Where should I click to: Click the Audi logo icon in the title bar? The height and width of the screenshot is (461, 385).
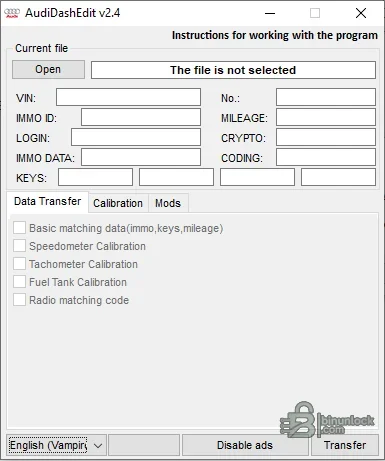tap(12, 13)
